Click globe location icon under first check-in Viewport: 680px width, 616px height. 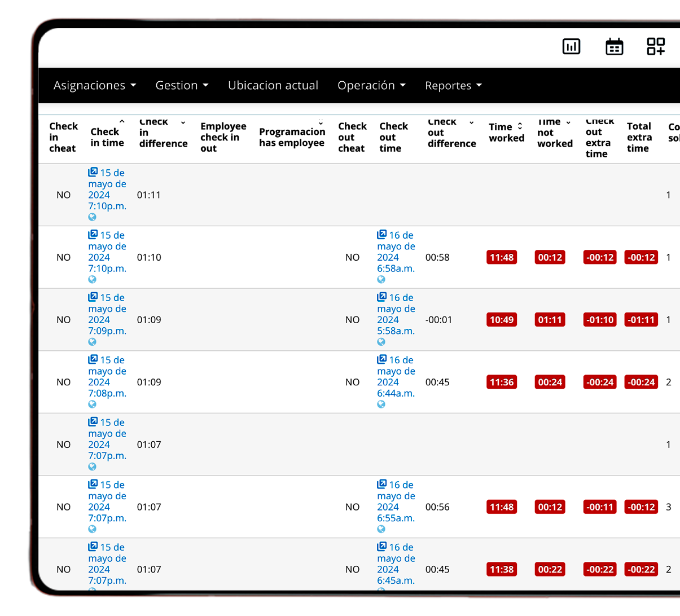tap(92, 217)
